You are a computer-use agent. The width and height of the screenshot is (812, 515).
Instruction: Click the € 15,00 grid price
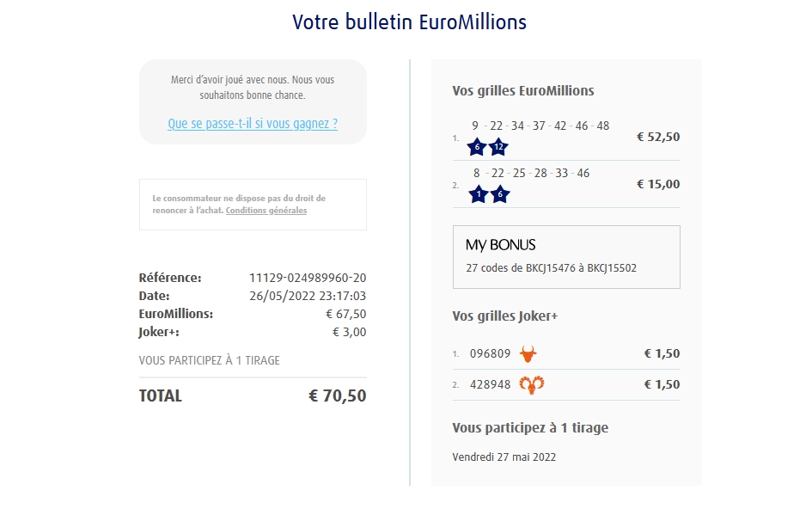(x=657, y=184)
